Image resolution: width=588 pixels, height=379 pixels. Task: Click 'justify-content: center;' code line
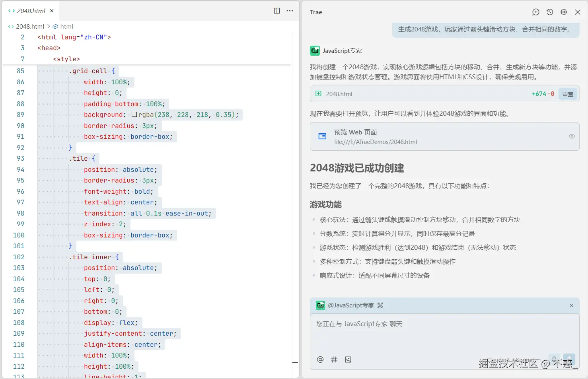pyautogui.click(x=130, y=333)
